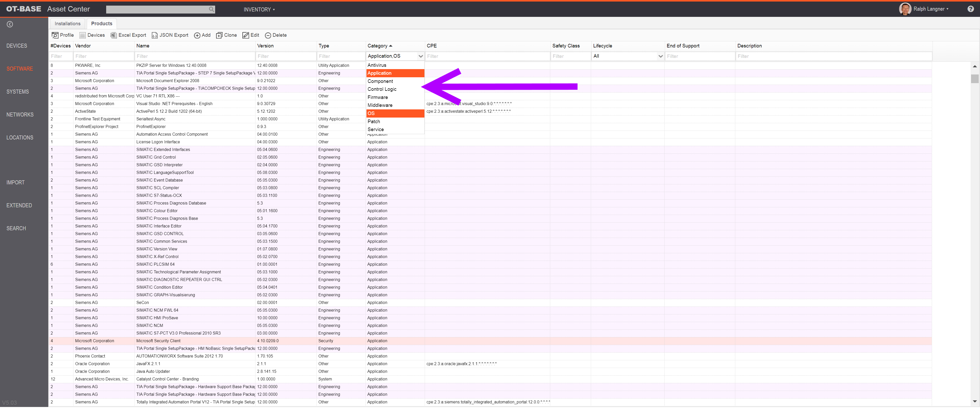This screenshot has width=980, height=408.
Task: Select Catalyst Control Center - Branding row
Action: tap(490, 379)
